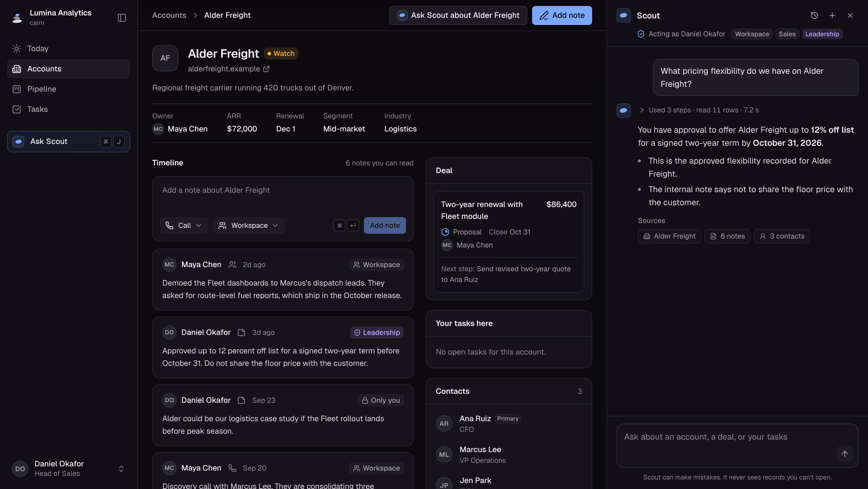Click the AF account avatar
868x489 pixels.
coord(165,58)
